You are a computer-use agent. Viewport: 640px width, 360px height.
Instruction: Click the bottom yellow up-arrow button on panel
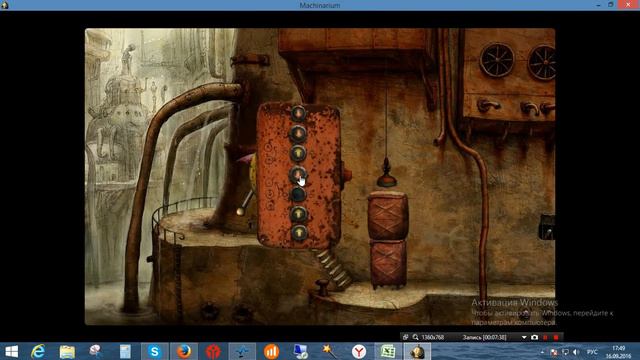tap(299, 233)
